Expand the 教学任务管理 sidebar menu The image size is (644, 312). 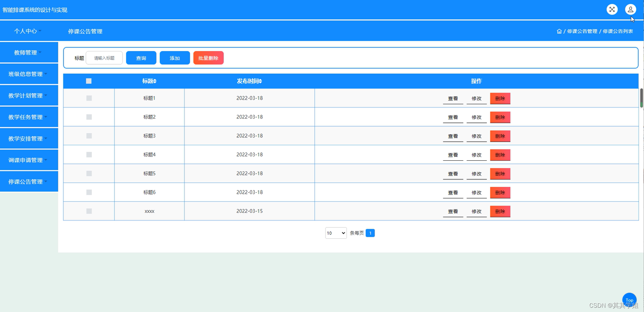coord(29,117)
